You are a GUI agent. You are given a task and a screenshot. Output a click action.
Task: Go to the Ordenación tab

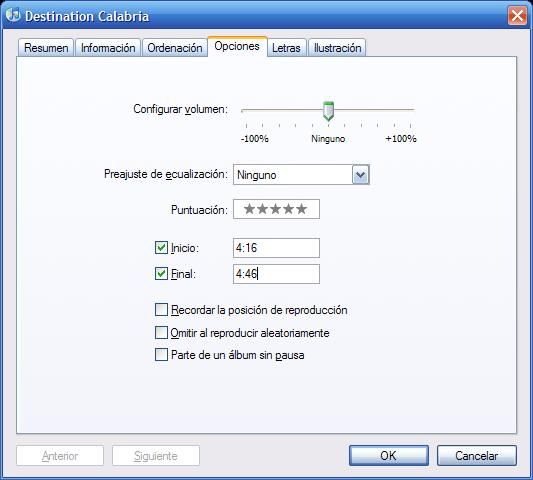tap(175, 48)
